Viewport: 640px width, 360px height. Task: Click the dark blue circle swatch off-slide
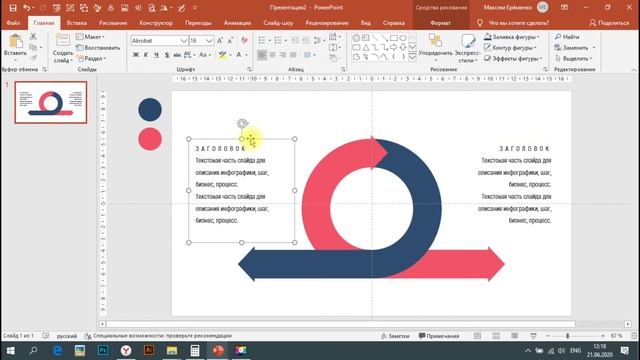(x=150, y=109)
